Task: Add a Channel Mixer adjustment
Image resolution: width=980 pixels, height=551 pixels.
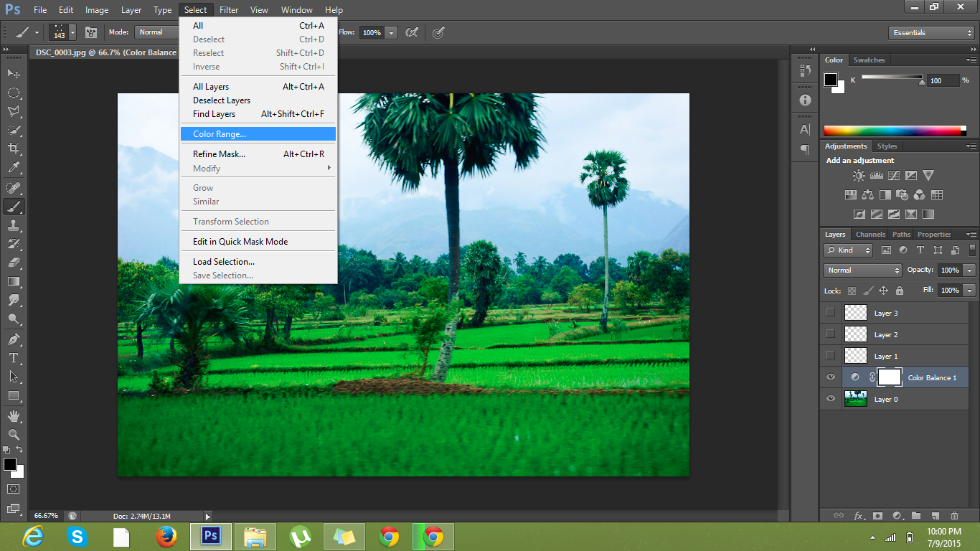Action: pos(920,194)
